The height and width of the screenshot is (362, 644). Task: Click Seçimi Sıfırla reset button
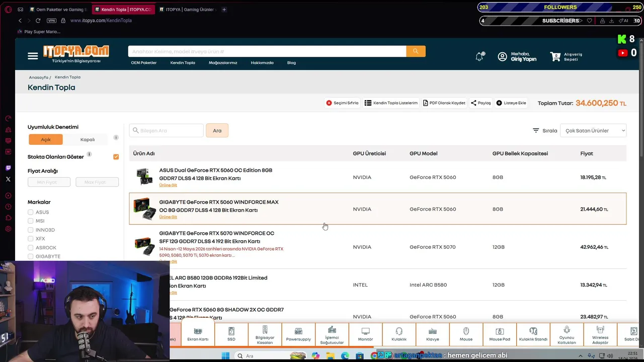tap(343, 103)
